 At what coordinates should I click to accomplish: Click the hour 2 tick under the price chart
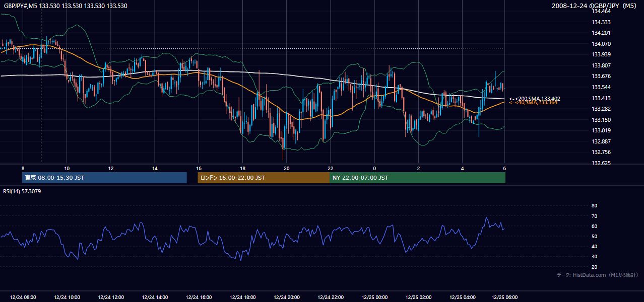[418, 168]
